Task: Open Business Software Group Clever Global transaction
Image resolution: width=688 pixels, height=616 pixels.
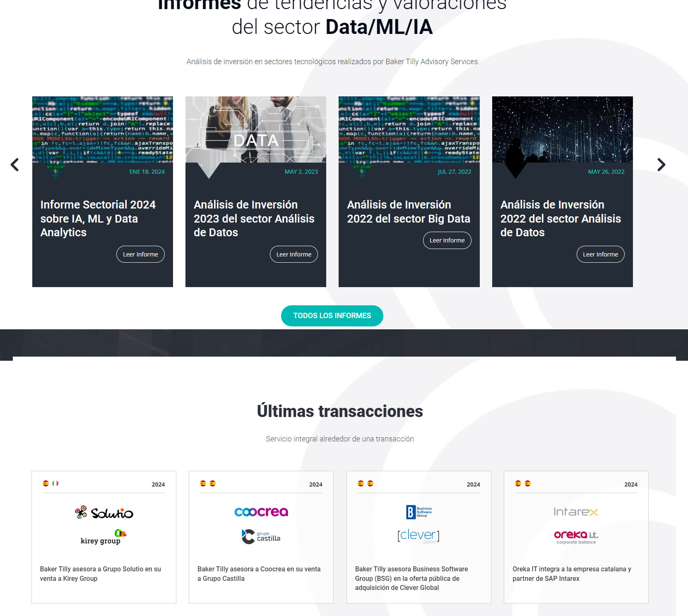Action: coord(411,578)
